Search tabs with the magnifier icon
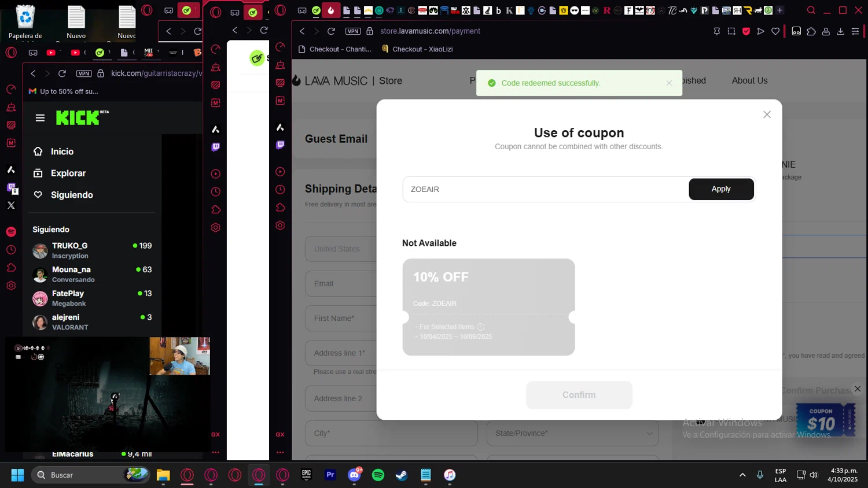The image size is (868, 488). click(x=811, y=10)
